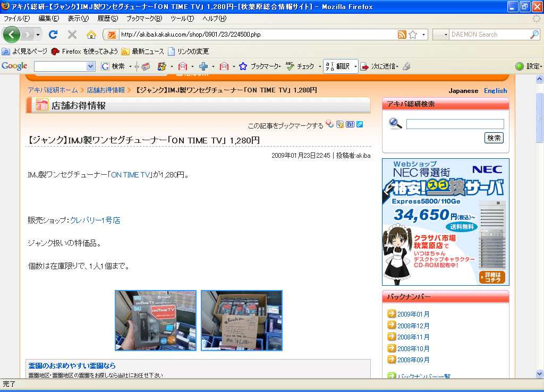Viewport: 544px width, 392px height.
Task: Click the blue pencil bookmark icon
Action: tap(360, 124)
